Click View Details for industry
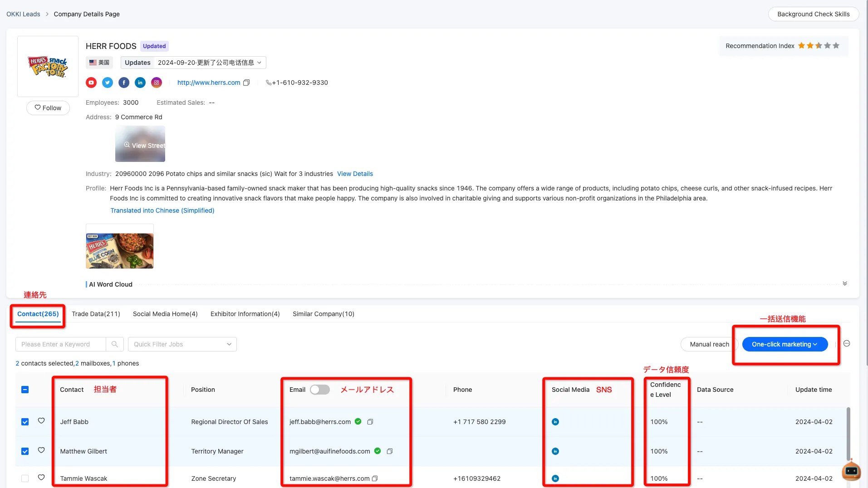The image size is (868, 488). tap(355, 174)
